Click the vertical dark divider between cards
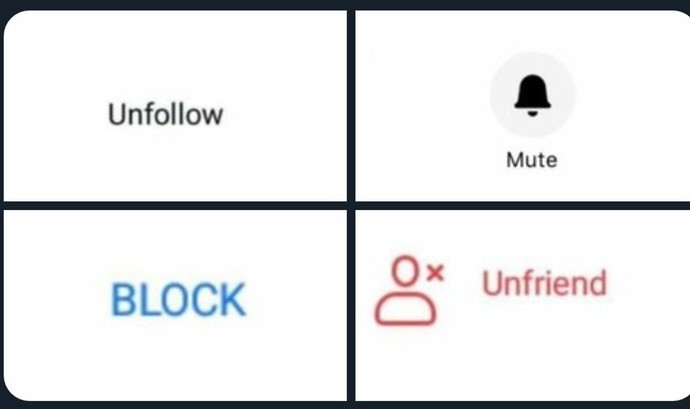The width and height of the screenshot is (690, 409). click(x=351, y=205)
